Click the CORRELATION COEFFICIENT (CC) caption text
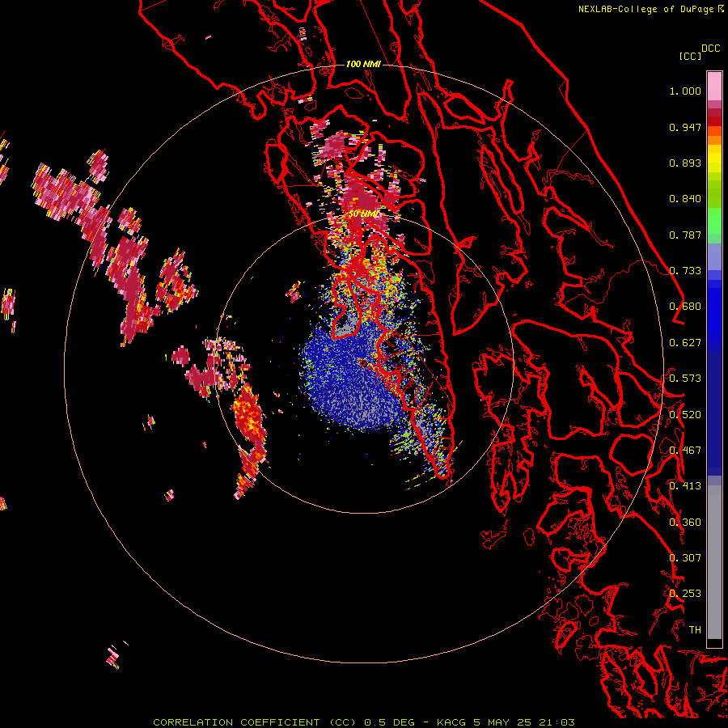728x728 pixels. pos(255,722)
